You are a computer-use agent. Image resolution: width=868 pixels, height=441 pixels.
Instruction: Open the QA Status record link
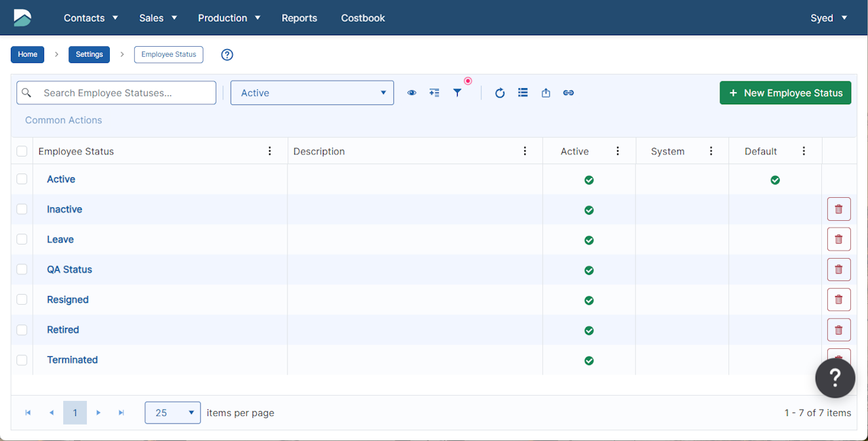pyautogui.click(x=69, y=270)
